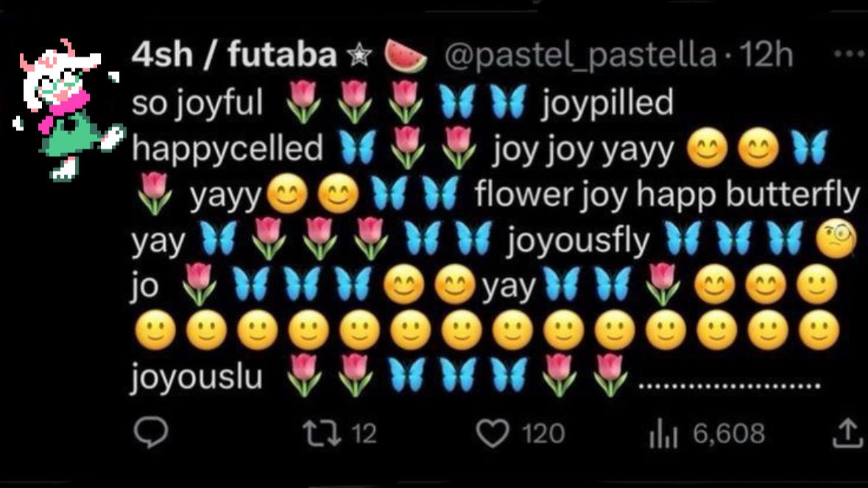Like the tweet with heart icon

point(493,434)
